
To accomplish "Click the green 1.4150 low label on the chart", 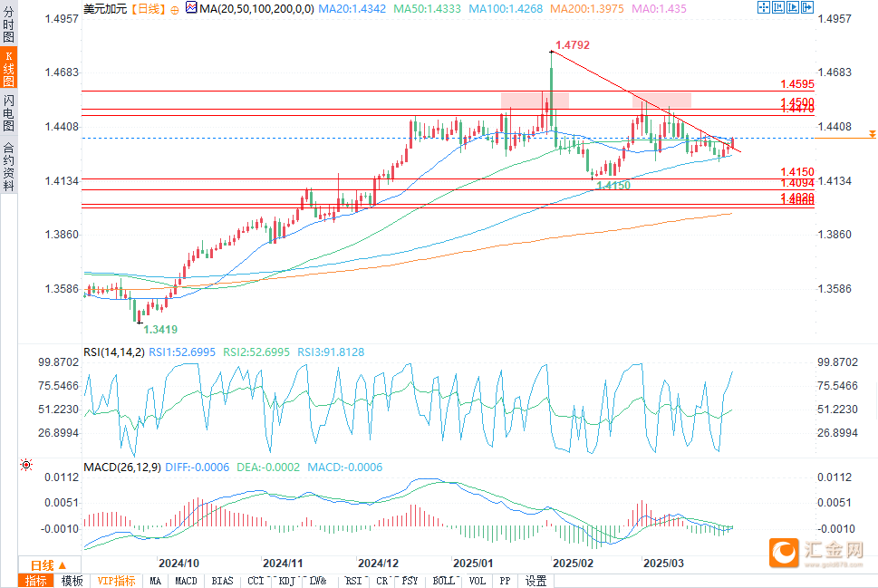I will pos(613,186).
